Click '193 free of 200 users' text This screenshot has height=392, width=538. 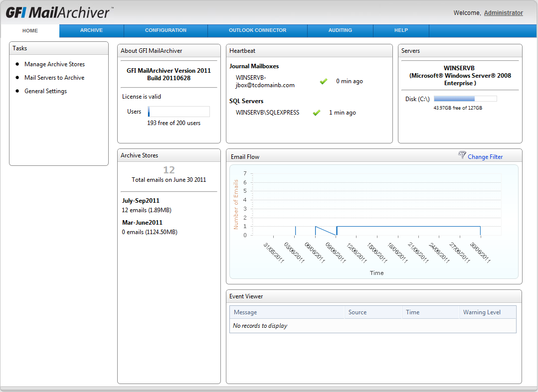click(174, 123)
